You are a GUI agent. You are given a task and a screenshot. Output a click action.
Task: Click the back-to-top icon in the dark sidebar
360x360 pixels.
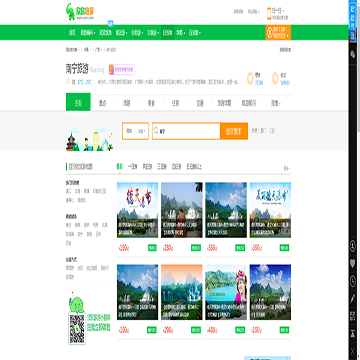tap(353, 333)
